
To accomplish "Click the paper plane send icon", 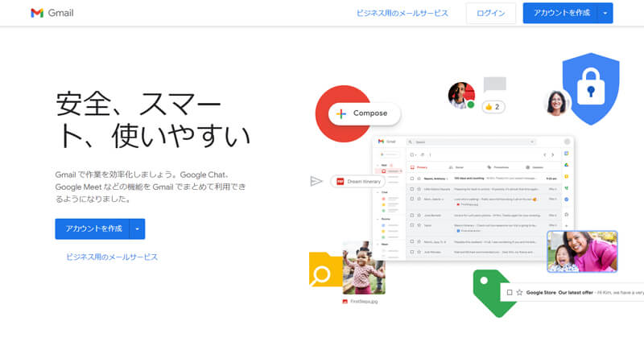I will click(316, 181).
